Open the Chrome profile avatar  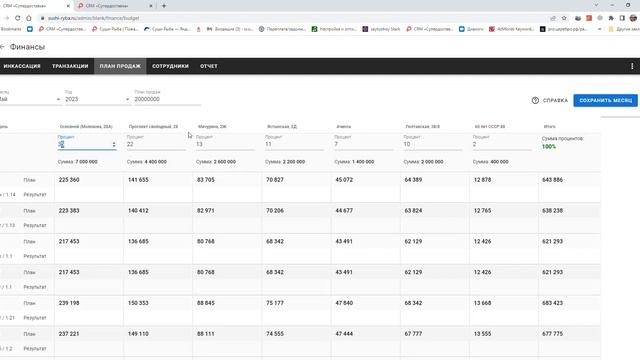click(x=633, y=18)
